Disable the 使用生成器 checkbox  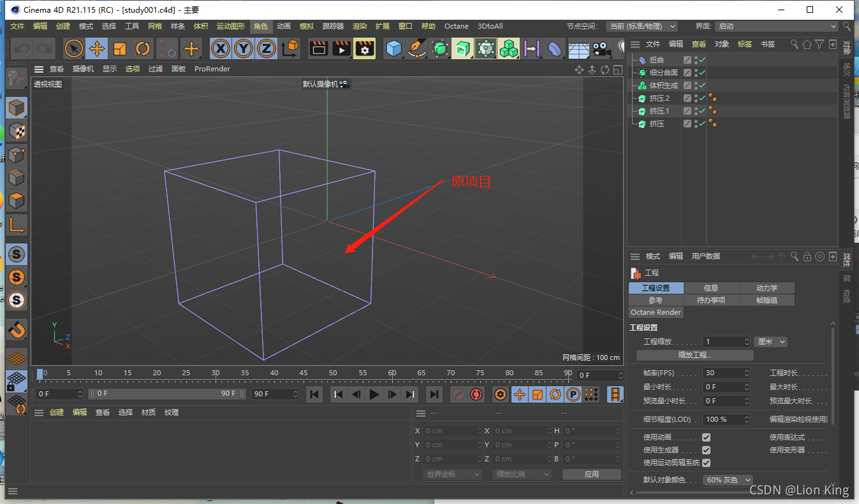pyautogui.click(x=706, y=450)
